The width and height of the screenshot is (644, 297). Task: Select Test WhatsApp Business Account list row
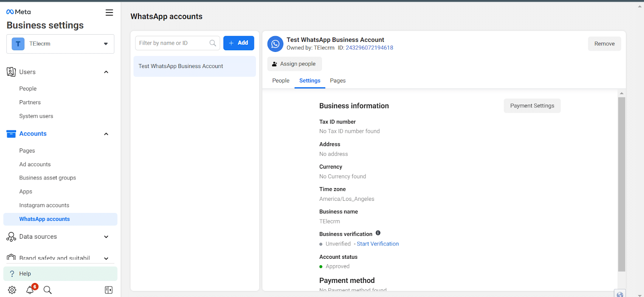tap(195, 66)
